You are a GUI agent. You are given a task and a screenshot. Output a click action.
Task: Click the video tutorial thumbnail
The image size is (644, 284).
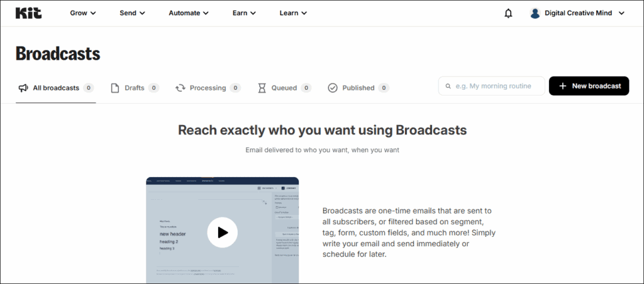pos(222,230)
